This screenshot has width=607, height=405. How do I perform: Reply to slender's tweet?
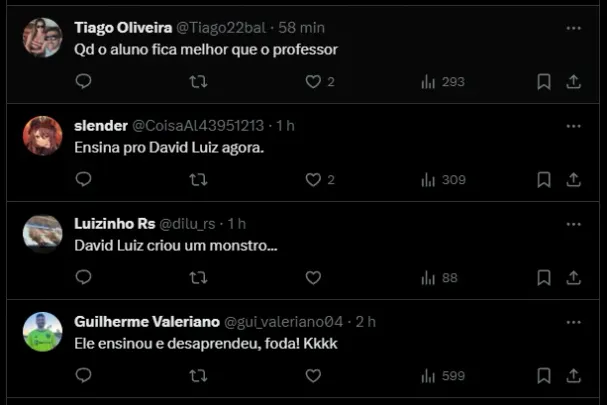click(x=84, y=179)
